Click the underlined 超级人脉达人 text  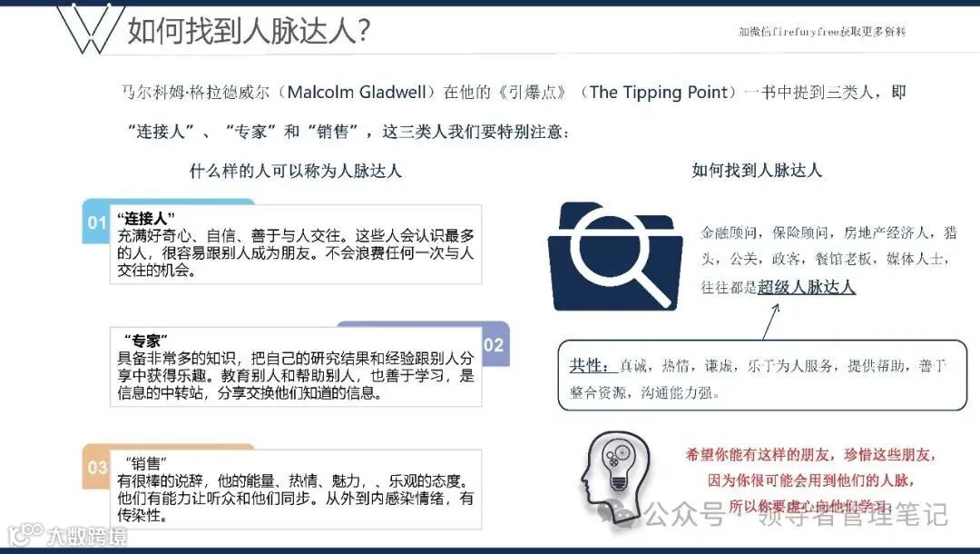tap(806, 286)
